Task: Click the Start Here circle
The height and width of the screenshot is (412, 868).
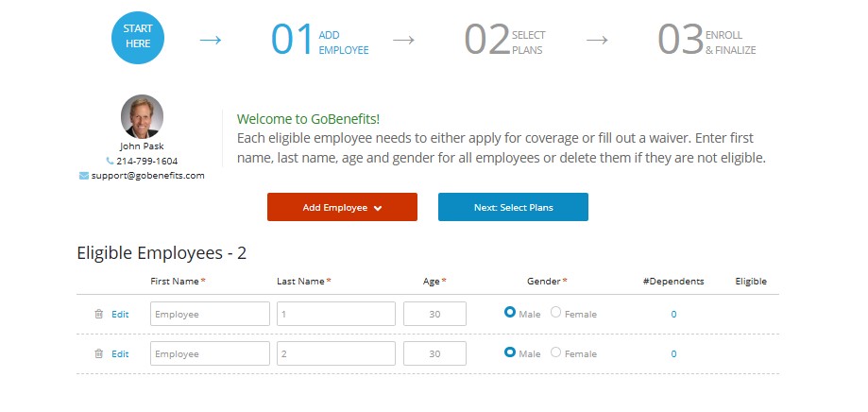Action: click(138, 36)
